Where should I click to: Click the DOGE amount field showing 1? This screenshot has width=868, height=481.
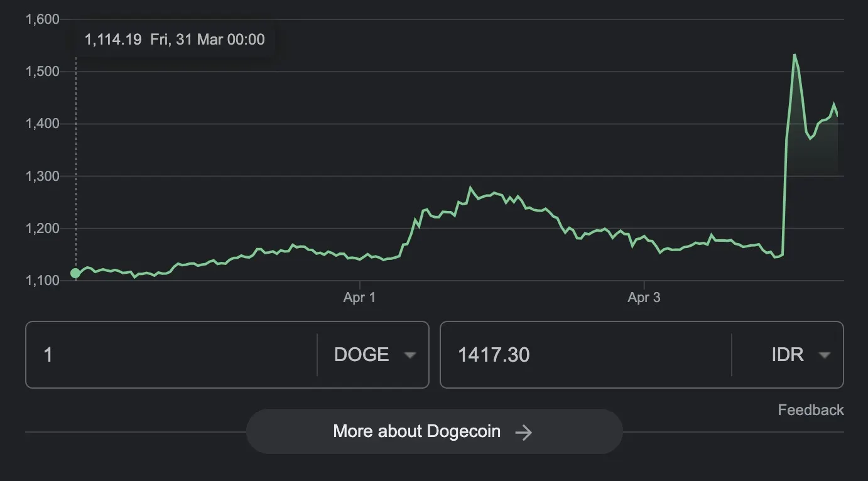171,355
